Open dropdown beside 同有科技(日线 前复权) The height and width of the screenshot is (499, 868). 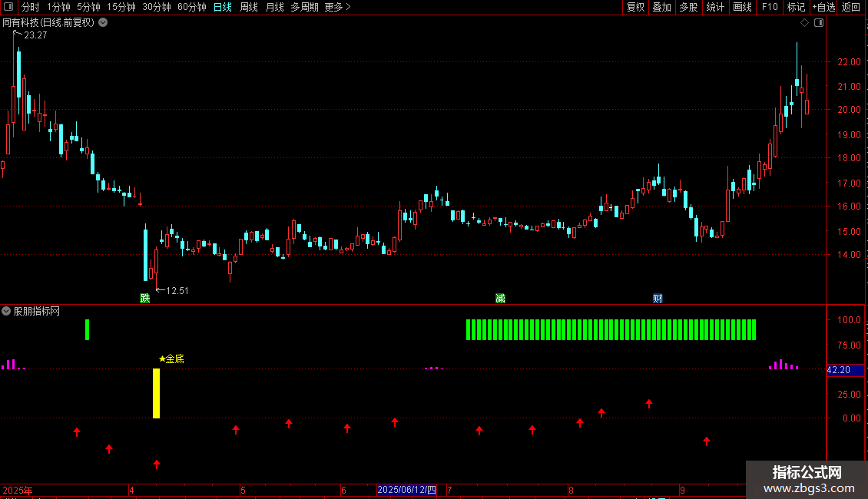click(x=103, y=23)
